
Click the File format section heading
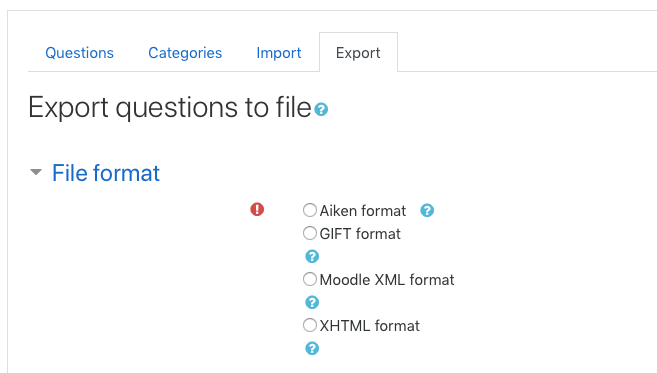click(x=106, y=173)
